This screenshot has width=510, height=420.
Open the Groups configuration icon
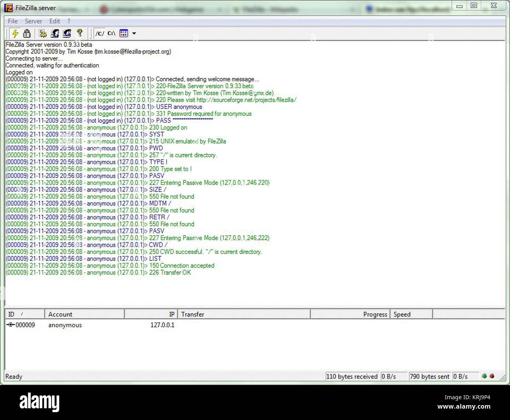pyautogui.click(x=67, y=33)
